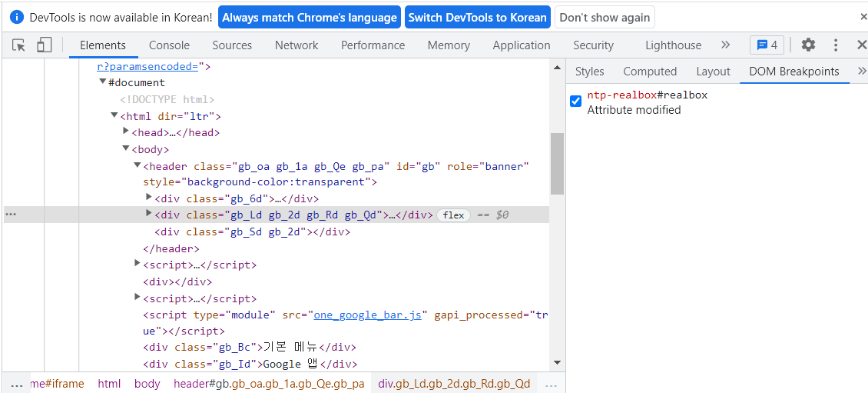Toggle the device toolbar icon
868x393 pixels.
[x=45, y=45]
